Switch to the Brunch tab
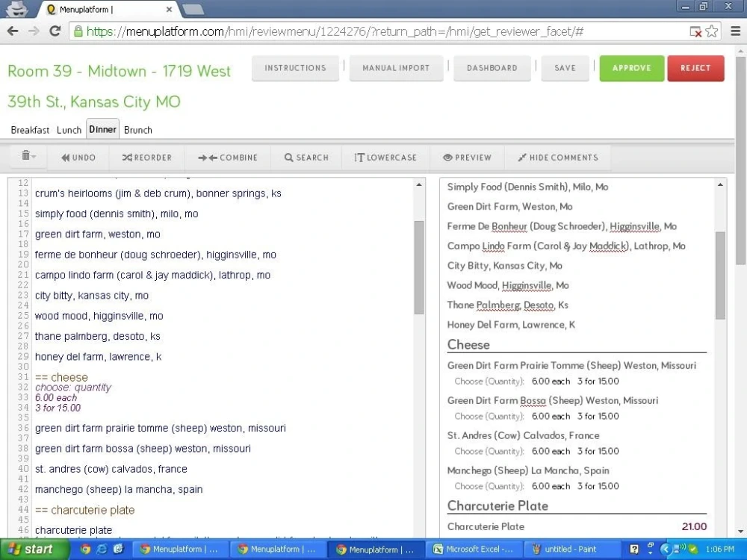The height and width of the screenshot is (560, 747). click(138, 130)
